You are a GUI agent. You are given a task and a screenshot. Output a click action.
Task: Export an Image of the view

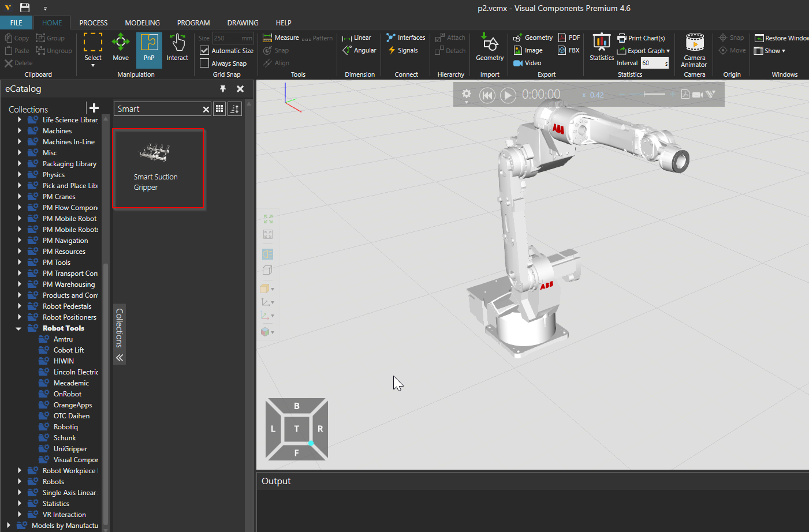pos(528,50)
